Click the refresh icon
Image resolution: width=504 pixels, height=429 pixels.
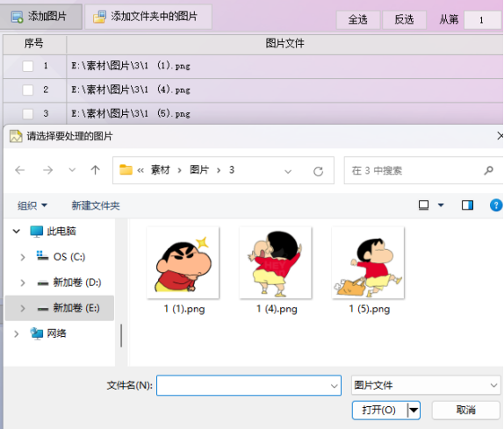[318, 171]
